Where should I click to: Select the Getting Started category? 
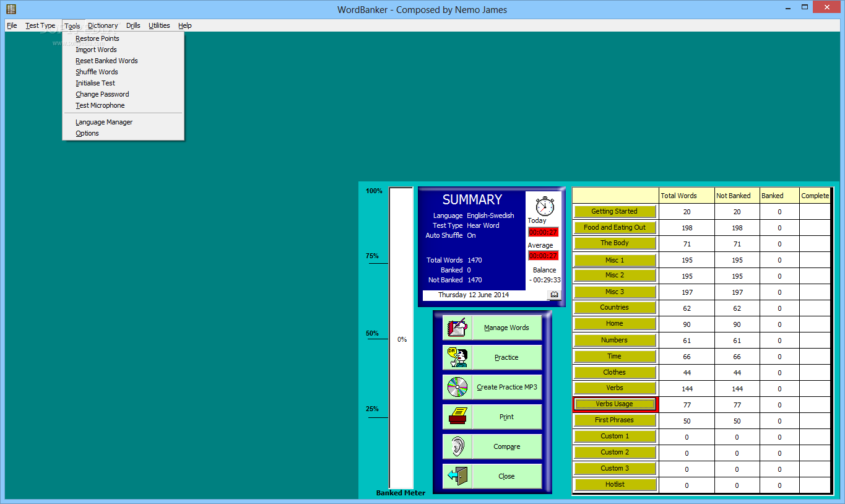(615, 211)
